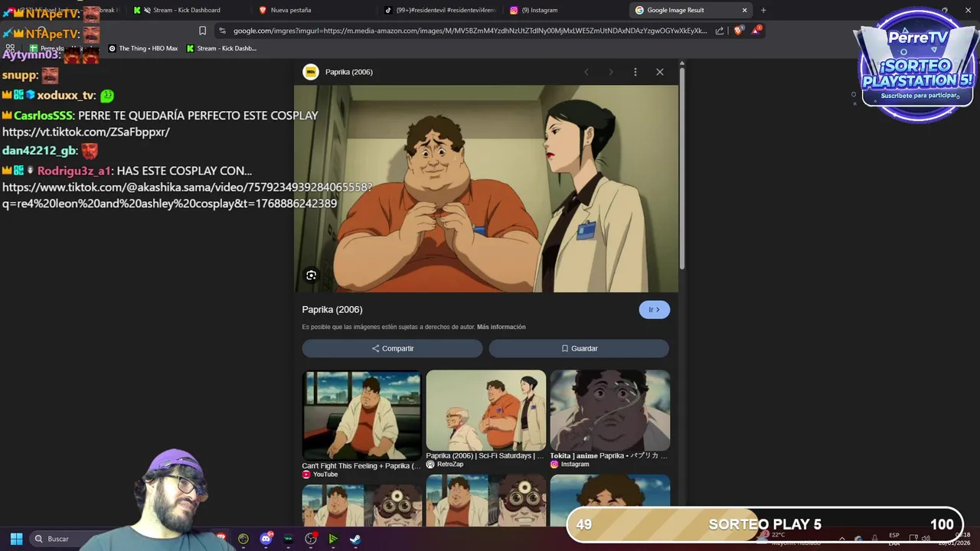The width and height of the screenshot is (980, 551).
Task: Open the akashika.sama TikTok link in chat
Action: (x=187, y=195)
